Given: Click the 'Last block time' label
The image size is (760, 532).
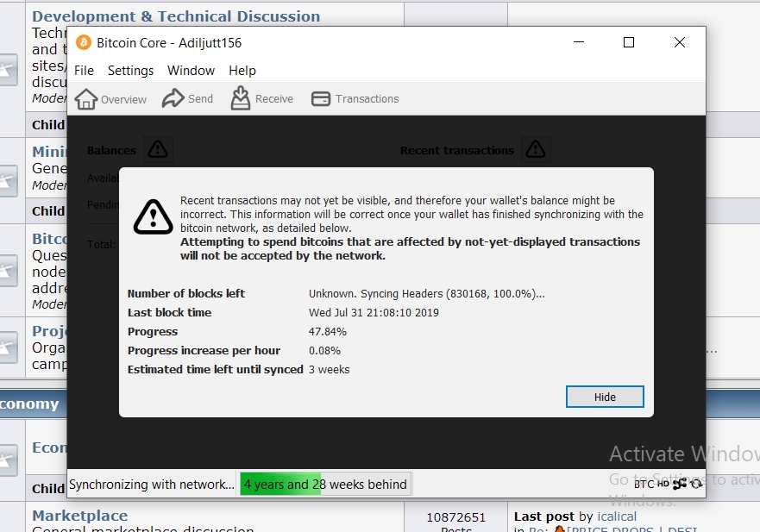Looking at the screenshot, I should tap(170, 312).
